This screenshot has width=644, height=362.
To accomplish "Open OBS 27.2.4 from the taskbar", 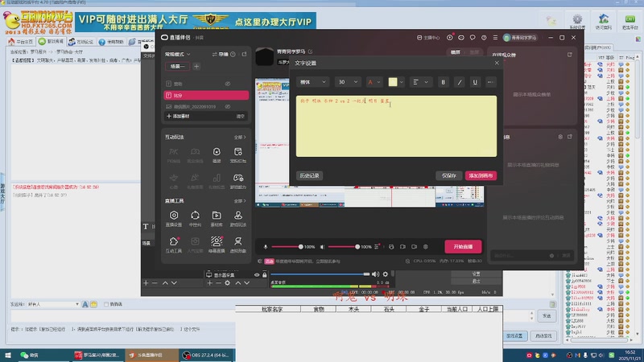I will [208, 355].
